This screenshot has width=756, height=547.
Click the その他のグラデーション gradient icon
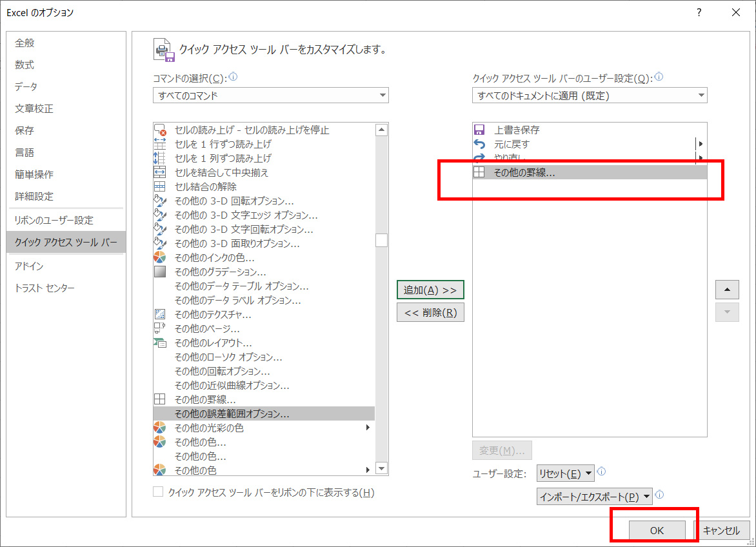pos(159,272)
